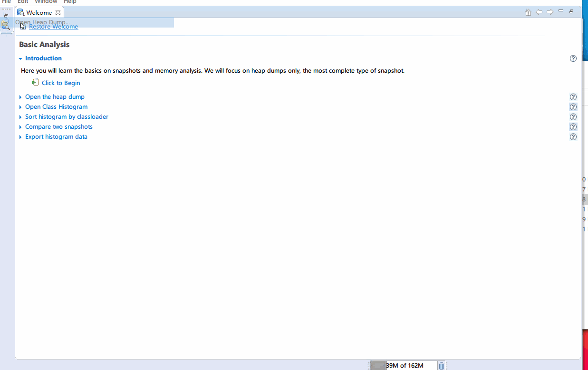Expand Sort histogram by classloader arrow
The width and height of the screenshot is (588, 370).
point(20,117)
